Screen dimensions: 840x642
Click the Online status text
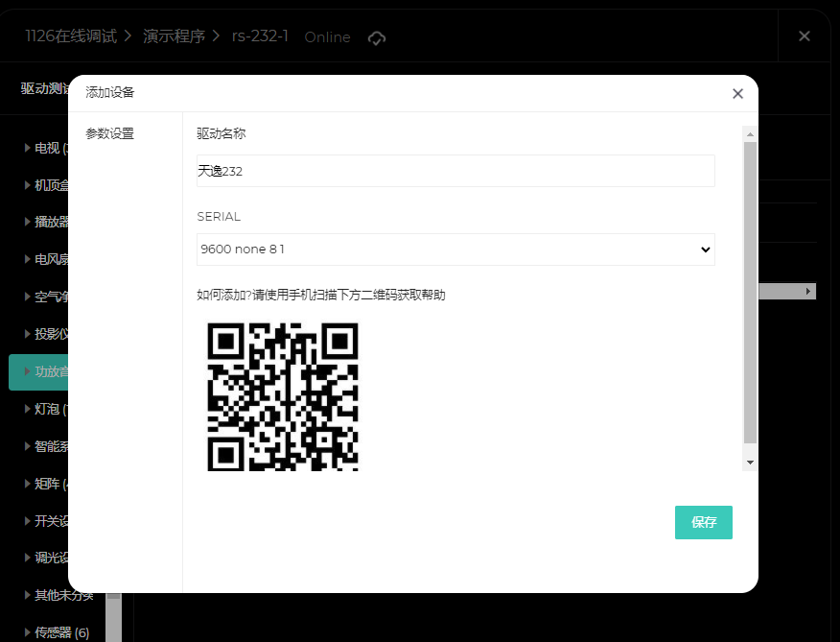point(327,37)
